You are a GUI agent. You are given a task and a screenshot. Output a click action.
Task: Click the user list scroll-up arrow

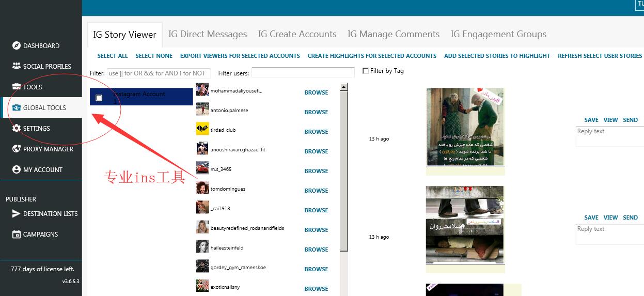pyautogui.click(x=343, y=87)
